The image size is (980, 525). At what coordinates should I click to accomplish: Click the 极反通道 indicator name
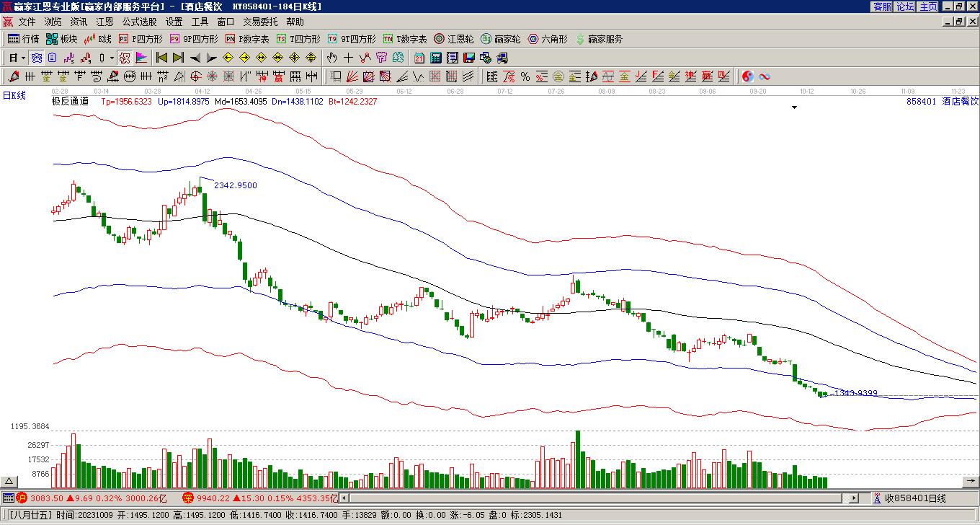tap(70, 102)
